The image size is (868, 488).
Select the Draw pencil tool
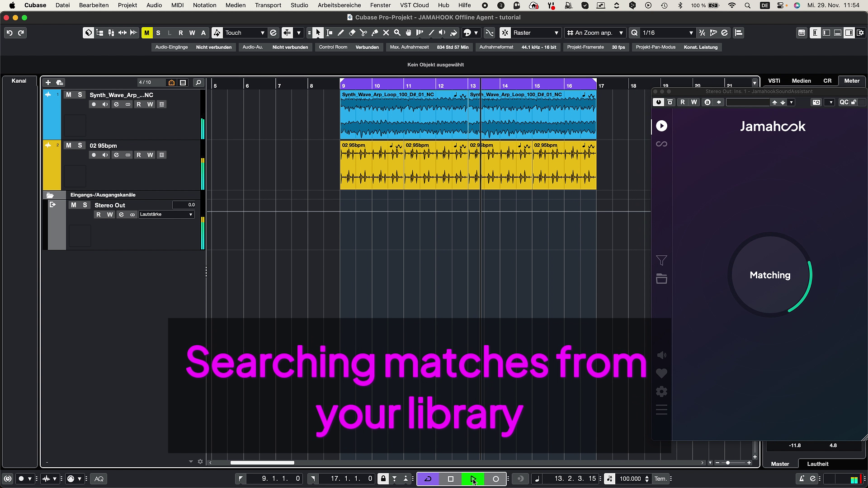coord(341,33)
